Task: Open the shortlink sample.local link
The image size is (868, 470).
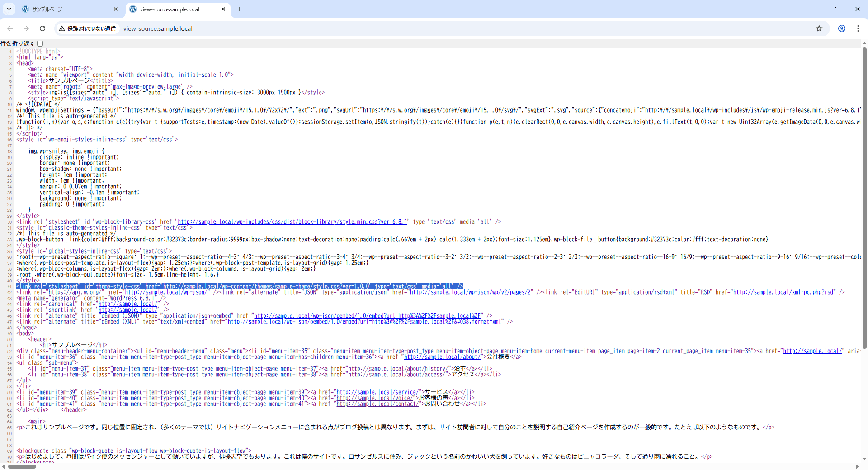Action: (128, 310)
